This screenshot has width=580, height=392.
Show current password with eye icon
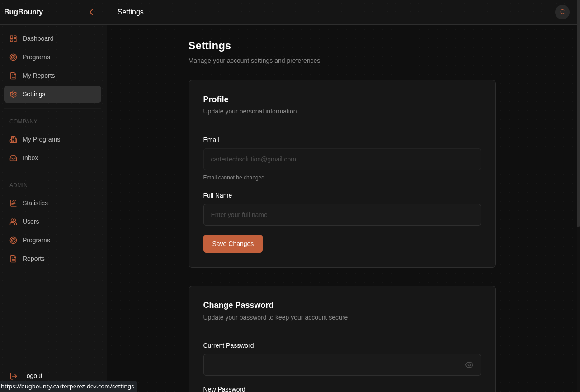coord(469,365)
